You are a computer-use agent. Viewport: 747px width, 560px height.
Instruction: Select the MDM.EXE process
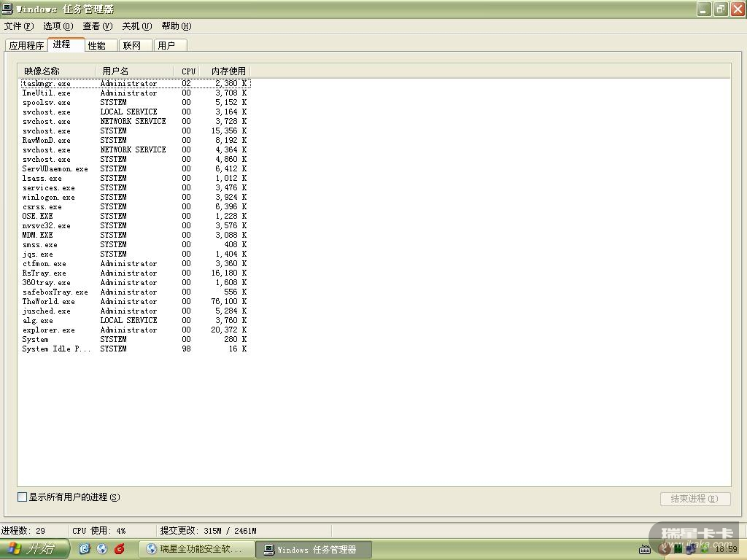point(136,236)
